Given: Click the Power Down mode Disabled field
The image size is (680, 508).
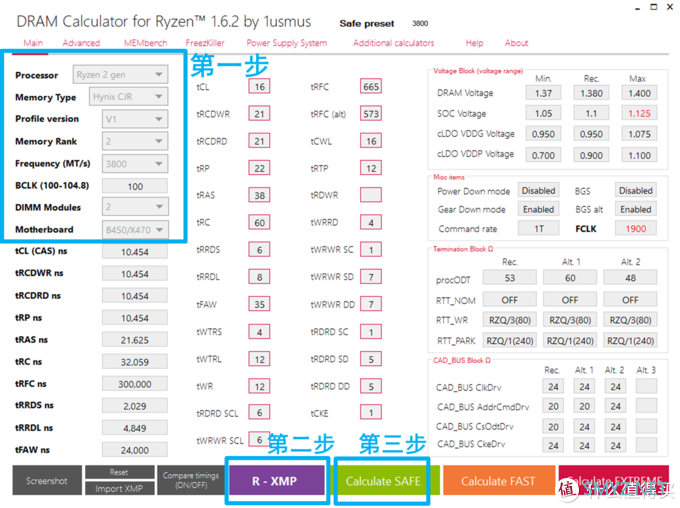Looking at the screenshot, I should (538, 190).
